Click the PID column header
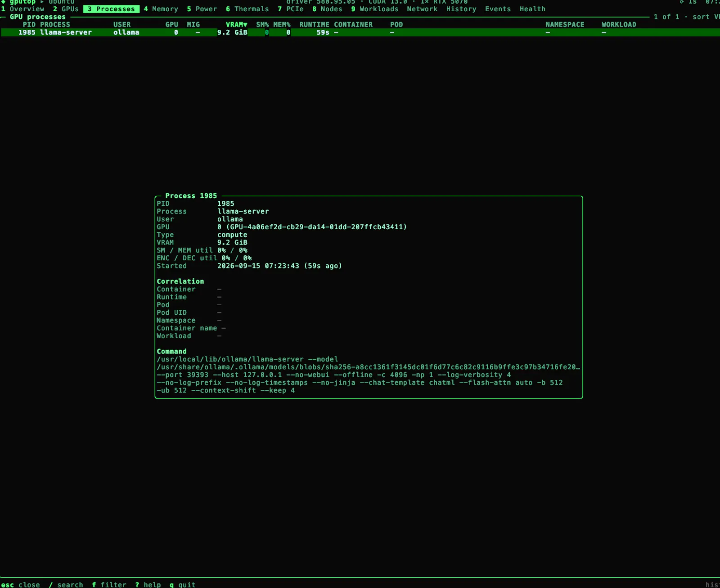Screen dimensions: 720x588 point(29,25)
